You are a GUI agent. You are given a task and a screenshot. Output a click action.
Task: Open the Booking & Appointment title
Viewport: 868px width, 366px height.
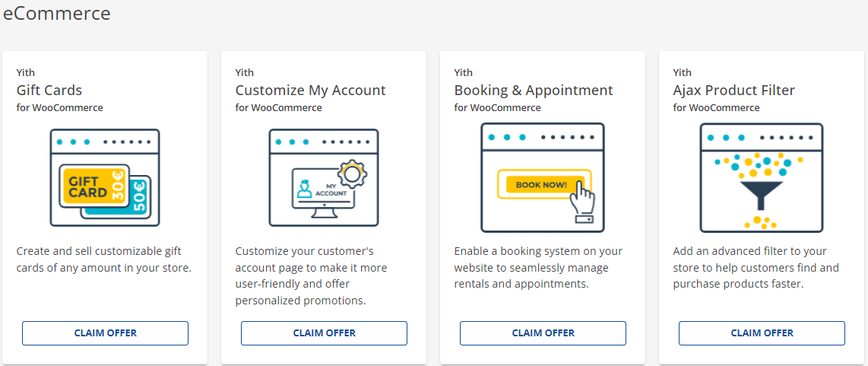(x=534, y=91)
